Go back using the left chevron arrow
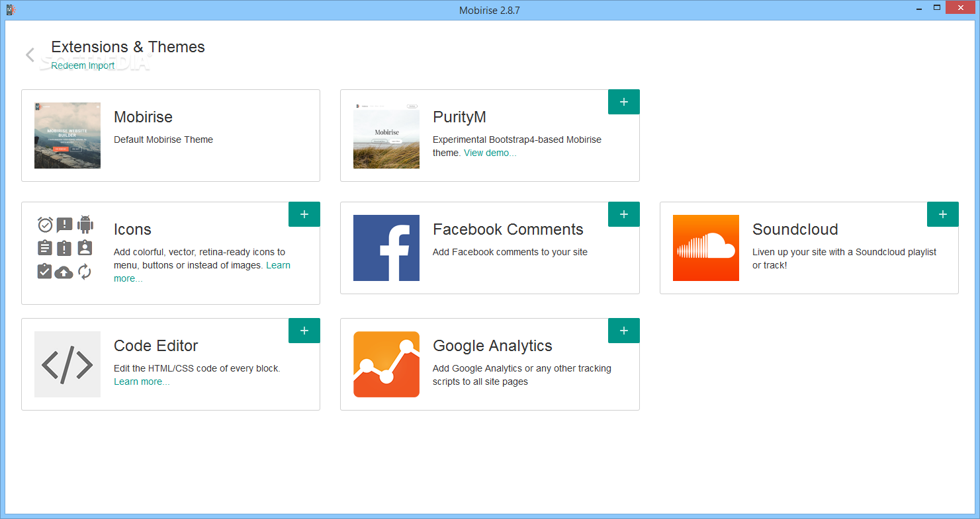 (30, 55)
